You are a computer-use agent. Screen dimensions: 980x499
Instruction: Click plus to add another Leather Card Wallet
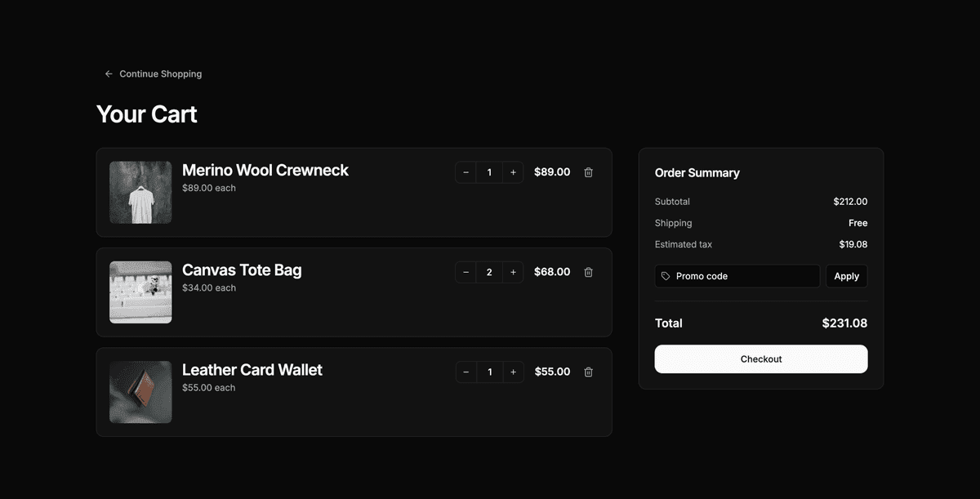pos(513,372)
